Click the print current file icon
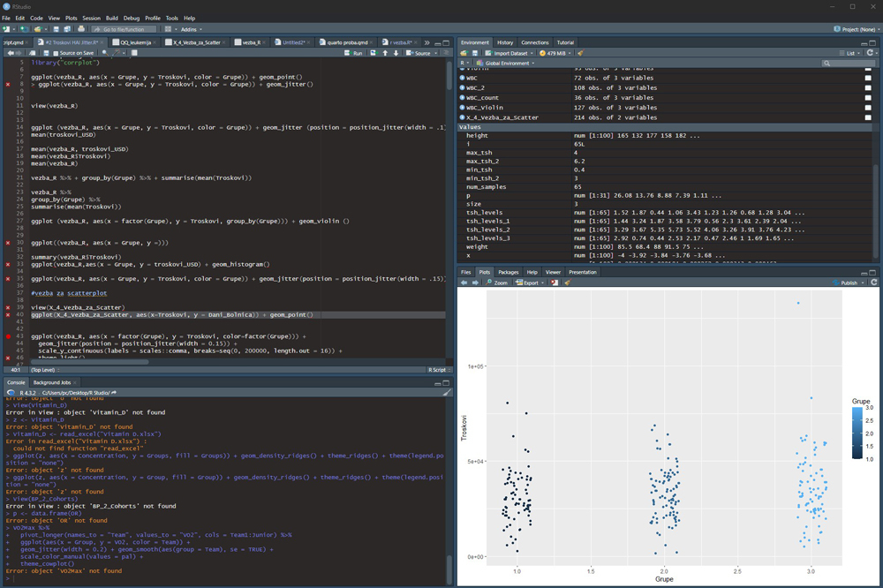Image resolution: width=883 pixels, height=588 pixels. tap(81, 29)
